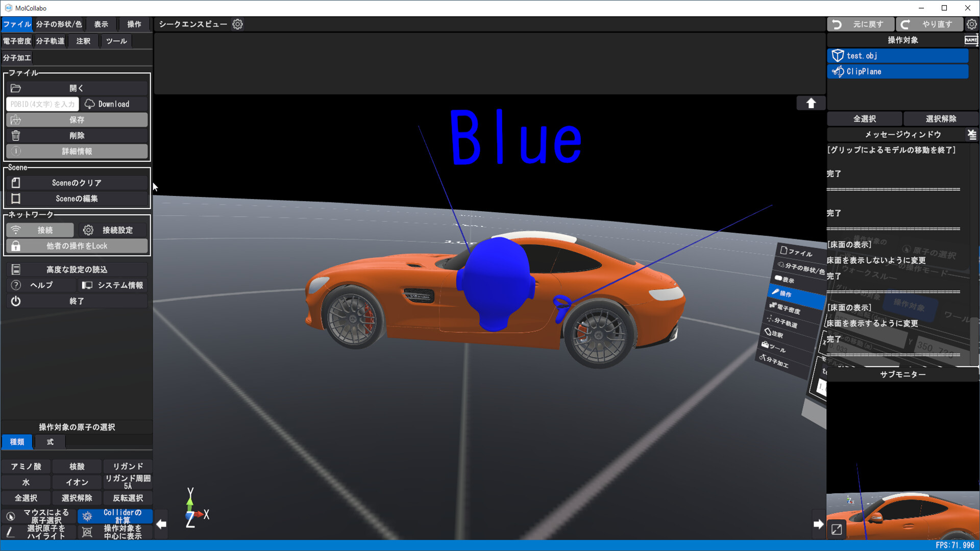Switch to the 分子軌道 tab
This screenshot has width=980, height=551.
click(50, 41)
